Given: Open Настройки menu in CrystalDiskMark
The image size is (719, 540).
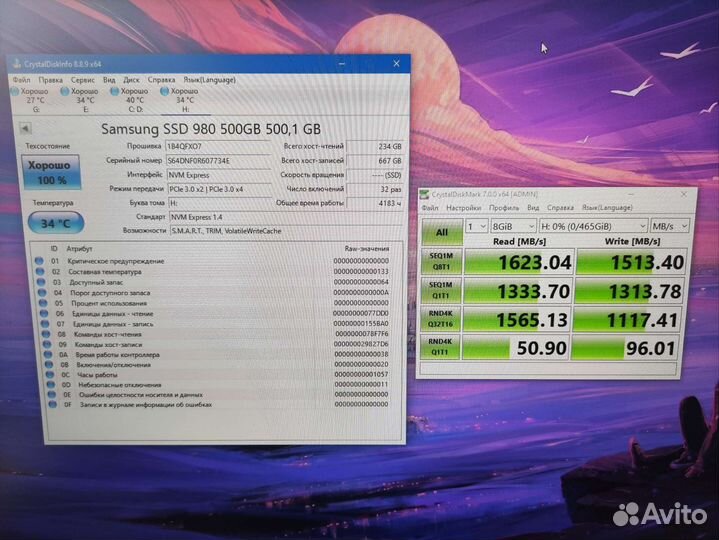Looking at the screenshot, I should pos(464,208).
